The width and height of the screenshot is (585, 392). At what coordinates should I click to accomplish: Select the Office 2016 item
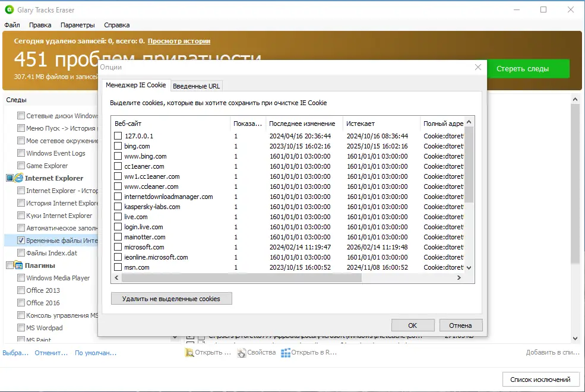43,303
